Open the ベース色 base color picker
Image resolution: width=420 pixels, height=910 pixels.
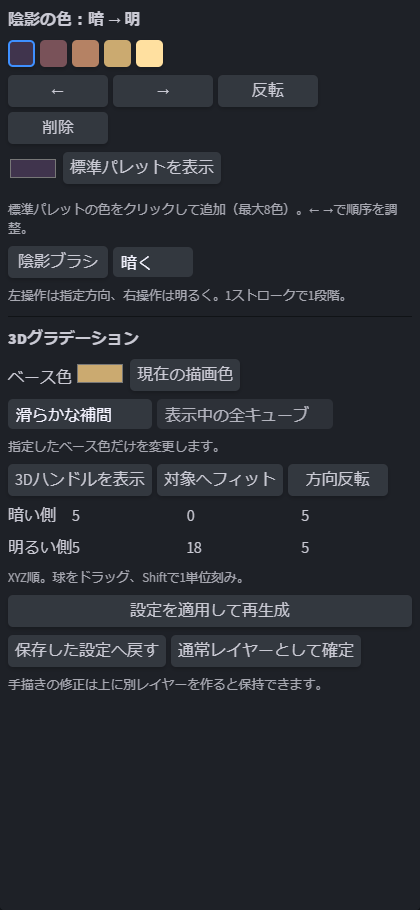(100, 374)
